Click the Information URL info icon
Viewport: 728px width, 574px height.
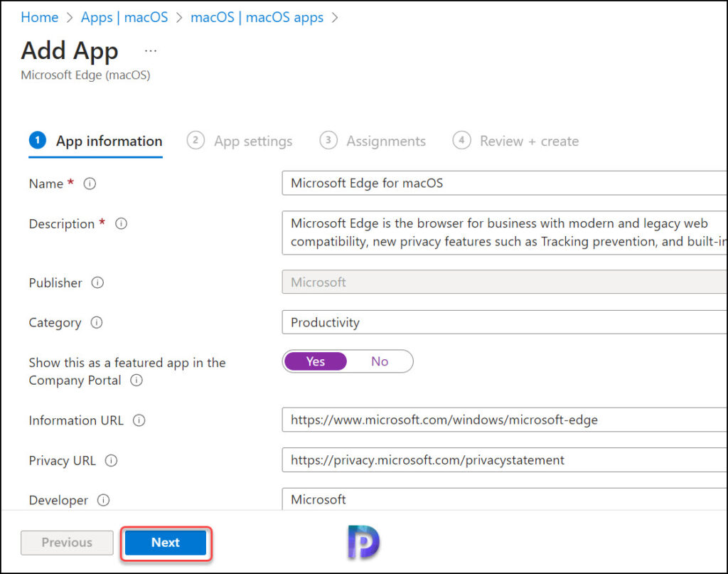139,420
